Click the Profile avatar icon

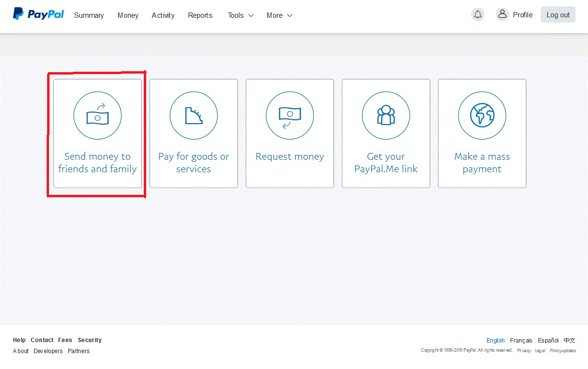pos(502,14)
